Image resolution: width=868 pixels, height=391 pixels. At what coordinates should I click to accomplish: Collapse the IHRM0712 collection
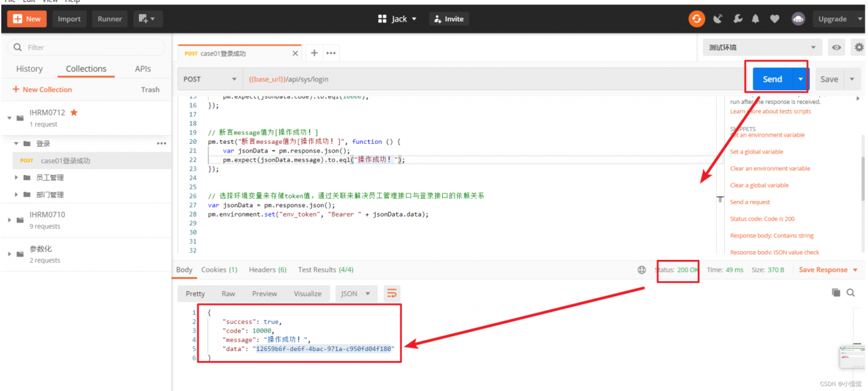pos(9,118)
